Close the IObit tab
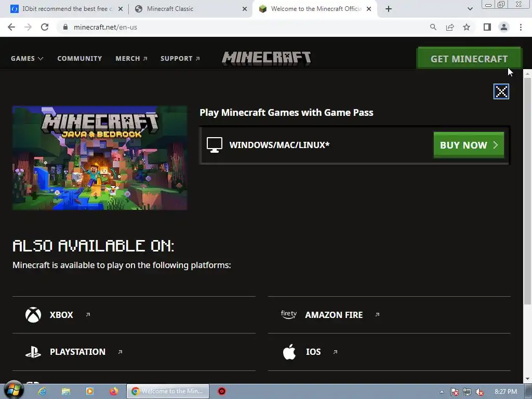The height and width of the screenshot is (399, 532). (x=121, y=9)
